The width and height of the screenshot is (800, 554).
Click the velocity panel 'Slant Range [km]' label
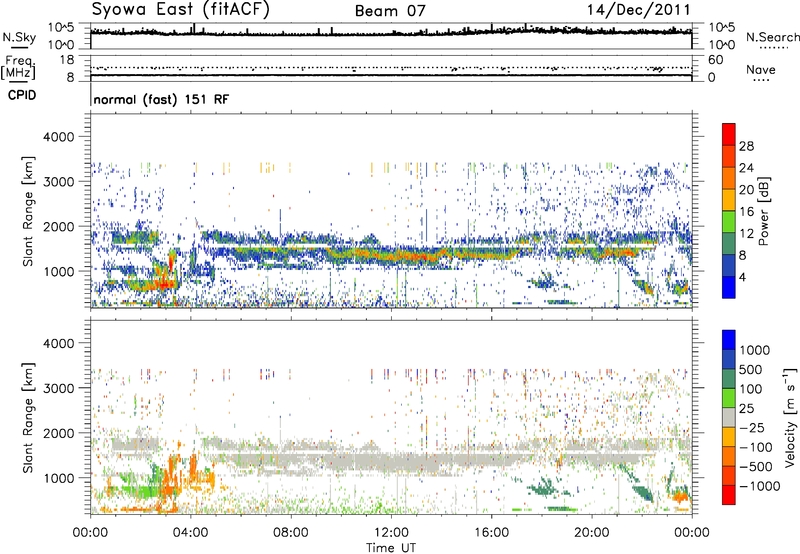coord(28,417)
